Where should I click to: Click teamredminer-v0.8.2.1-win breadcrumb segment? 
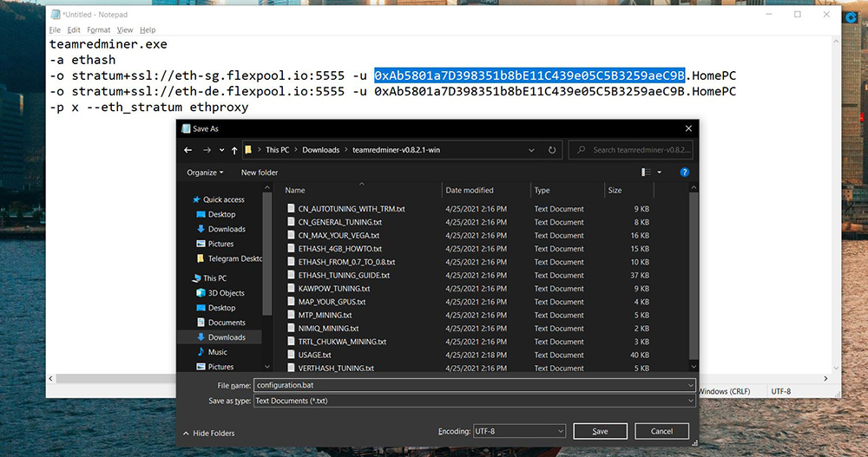tap(397, 150)
